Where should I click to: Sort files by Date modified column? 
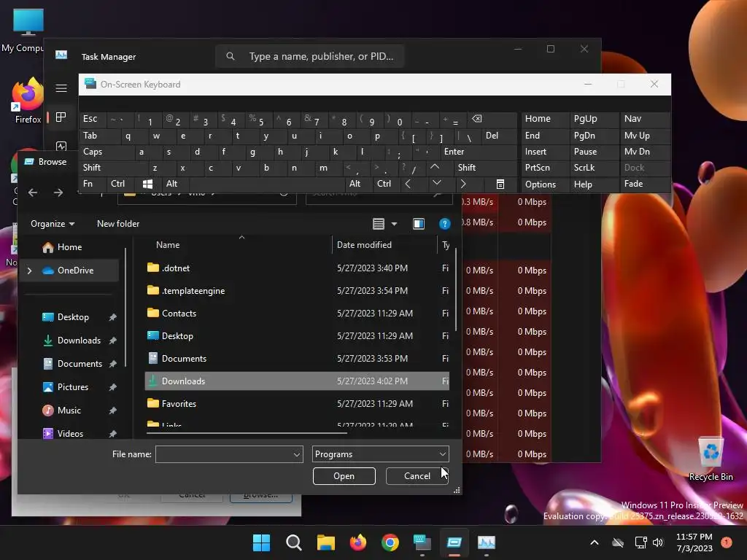[364, 245]
